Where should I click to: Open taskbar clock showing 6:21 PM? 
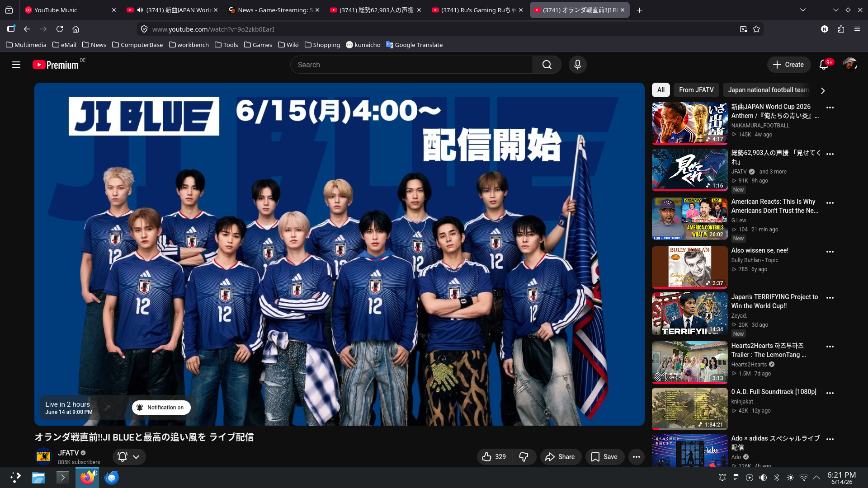point(842,478)
